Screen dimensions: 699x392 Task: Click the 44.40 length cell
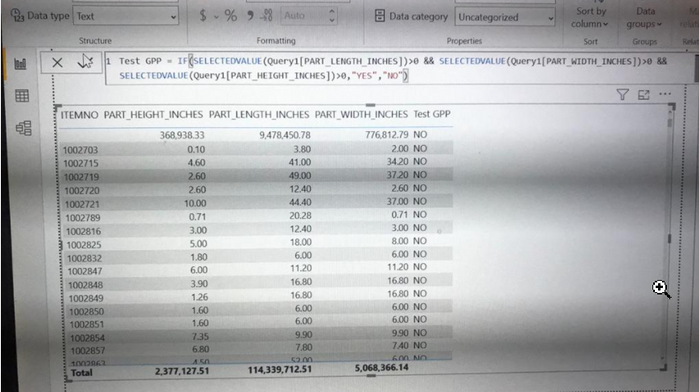pyautogui.click(x=300, y=202)
